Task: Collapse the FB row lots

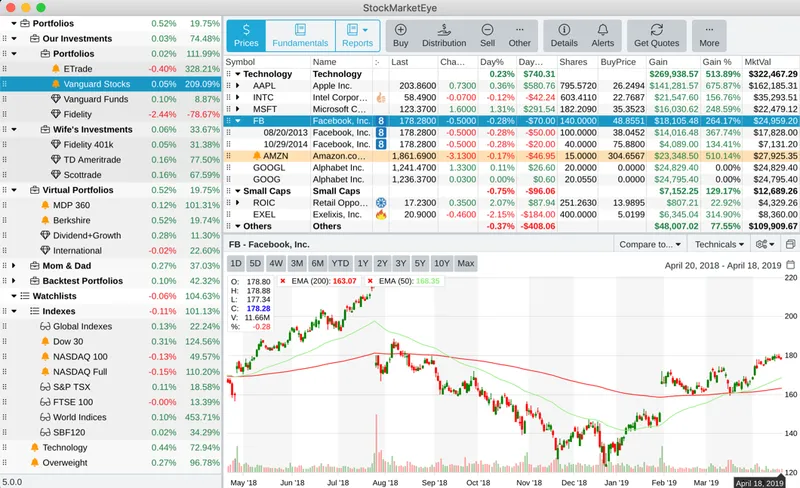Action: 237,121
